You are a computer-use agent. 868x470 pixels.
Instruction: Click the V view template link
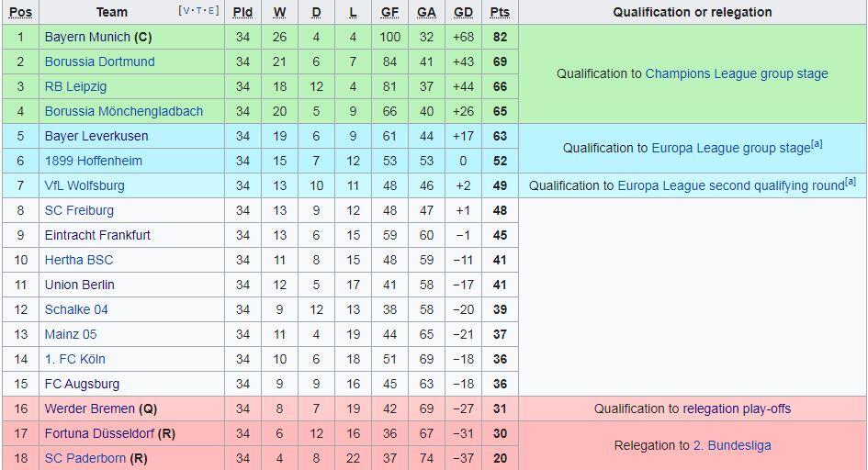point(186,10)
